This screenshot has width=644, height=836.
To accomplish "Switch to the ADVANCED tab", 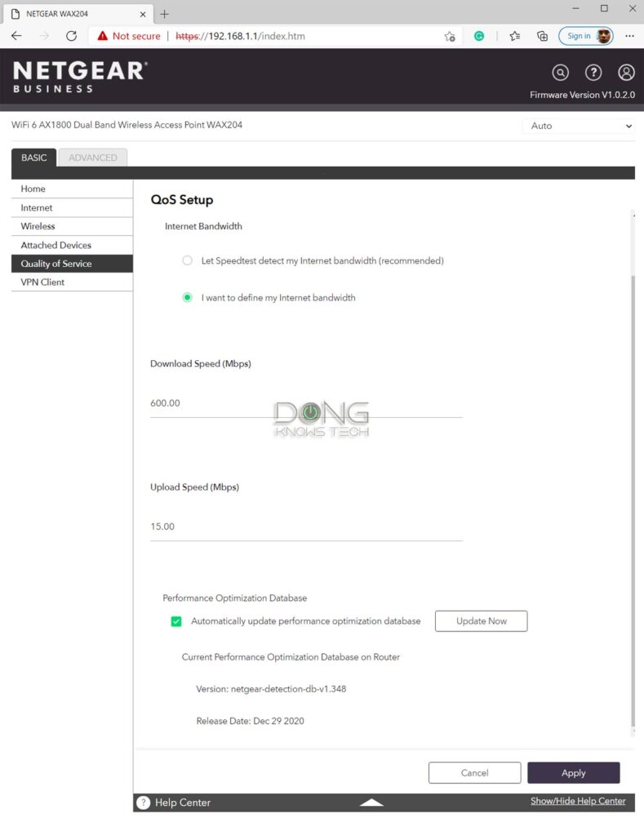I will 93,158.
